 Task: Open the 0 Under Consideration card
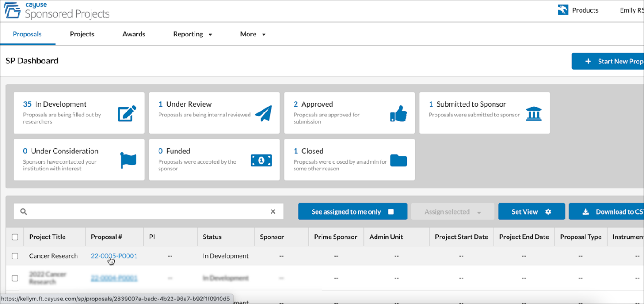tap(79, 160)
